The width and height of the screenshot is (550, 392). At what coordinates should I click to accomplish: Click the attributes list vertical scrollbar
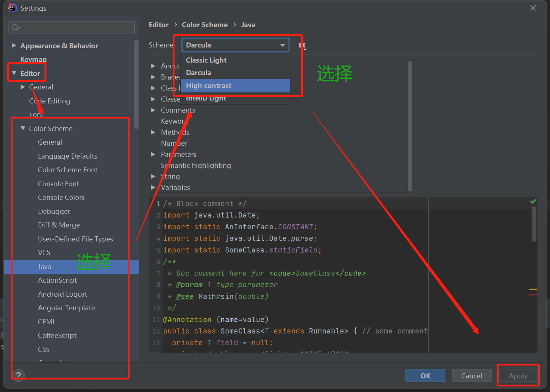point(410,126)
